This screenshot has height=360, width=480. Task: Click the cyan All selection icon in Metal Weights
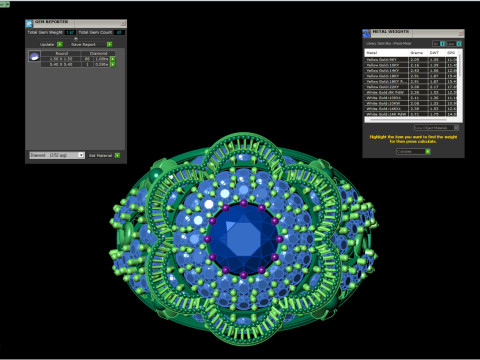tap(442, 44)
